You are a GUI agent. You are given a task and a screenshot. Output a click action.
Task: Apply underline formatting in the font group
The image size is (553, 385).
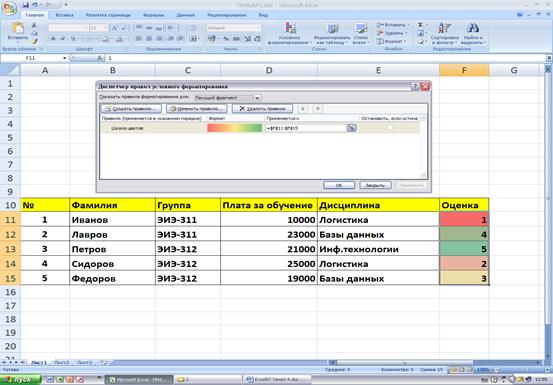click(x=72, y=39)
